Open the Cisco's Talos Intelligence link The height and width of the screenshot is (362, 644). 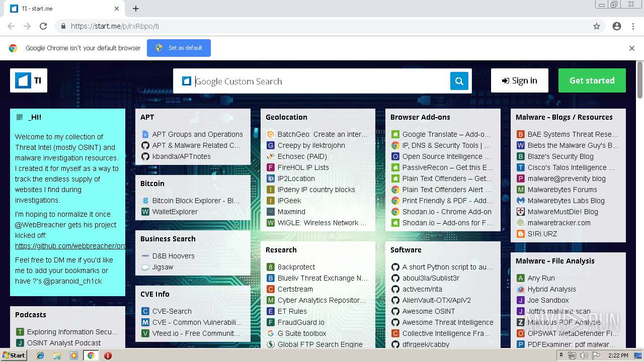[571, 167]
